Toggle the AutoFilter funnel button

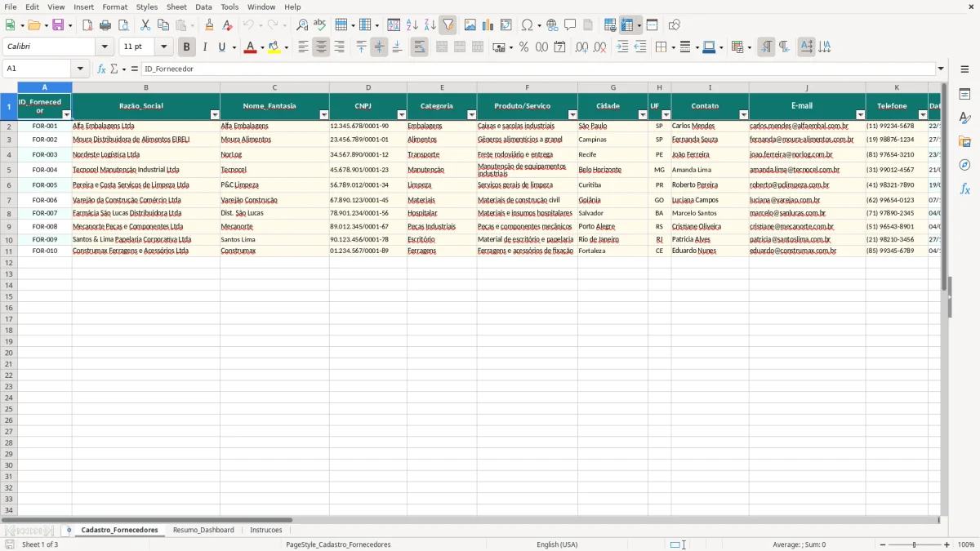(x=448, y=25)
